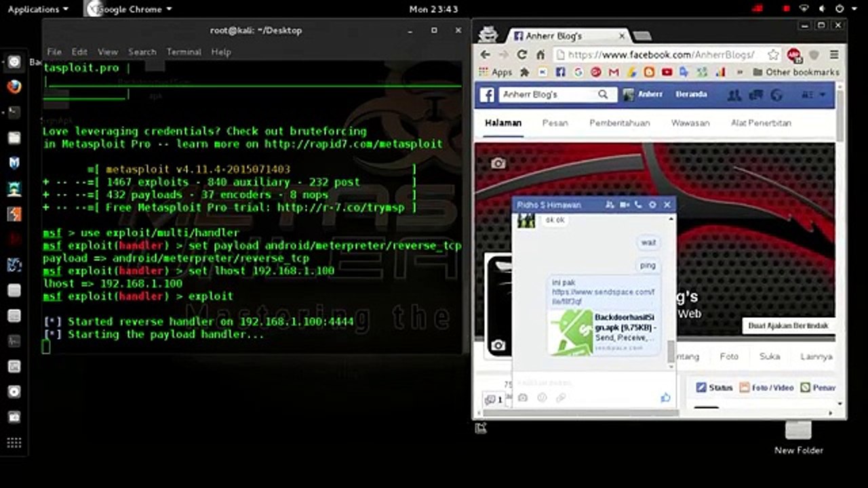
Task: Open Other bookmarks folder
Action: (x=796, y=72)
